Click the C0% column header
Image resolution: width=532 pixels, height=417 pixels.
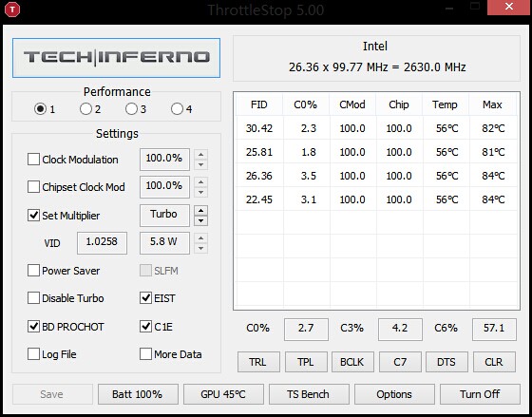305,104
